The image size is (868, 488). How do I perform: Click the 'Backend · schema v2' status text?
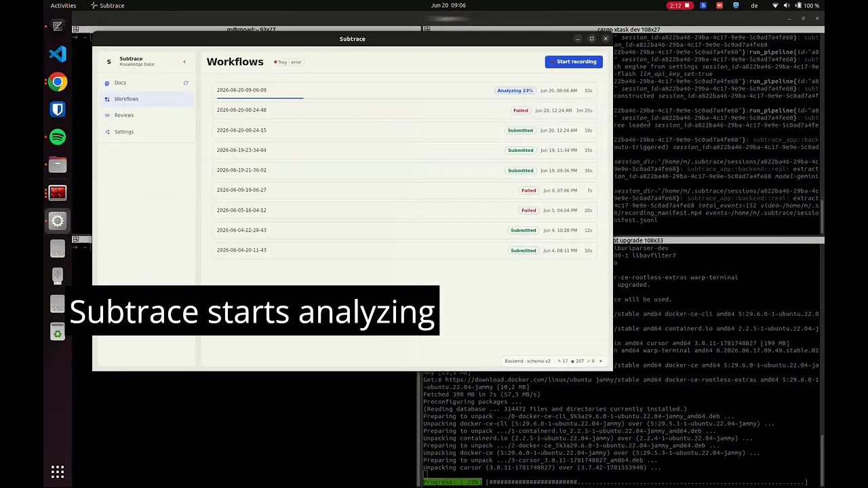point(528,361)
